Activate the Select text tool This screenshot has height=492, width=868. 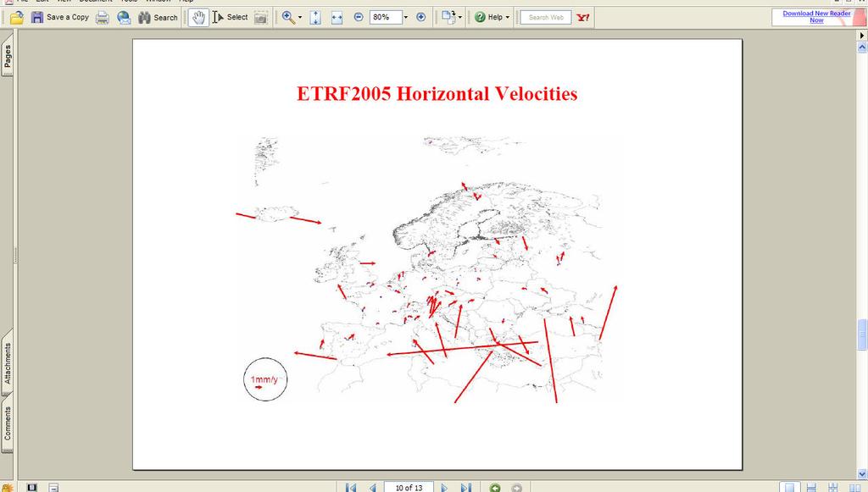click(x=231, y=18)
